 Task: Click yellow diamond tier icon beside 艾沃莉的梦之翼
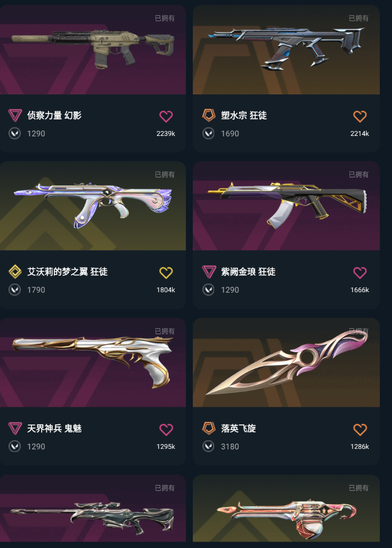point(15,271)
